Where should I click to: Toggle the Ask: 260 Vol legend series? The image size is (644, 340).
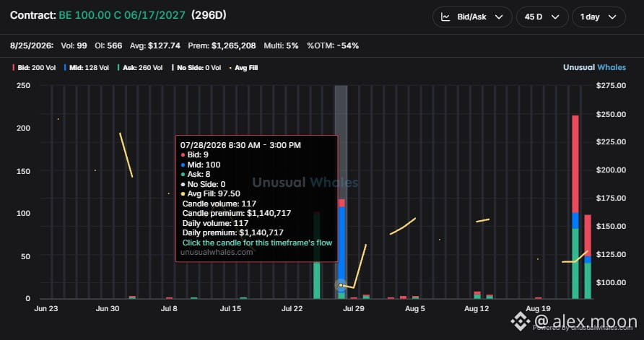[x=139, y=68]
